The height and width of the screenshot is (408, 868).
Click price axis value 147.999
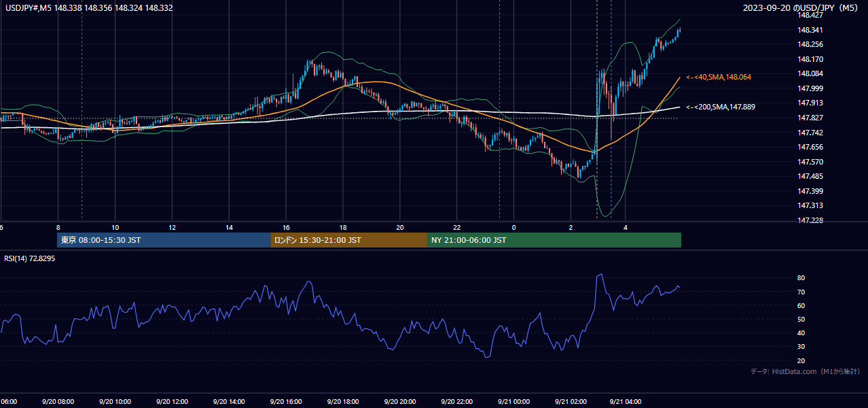click(811, 88)
